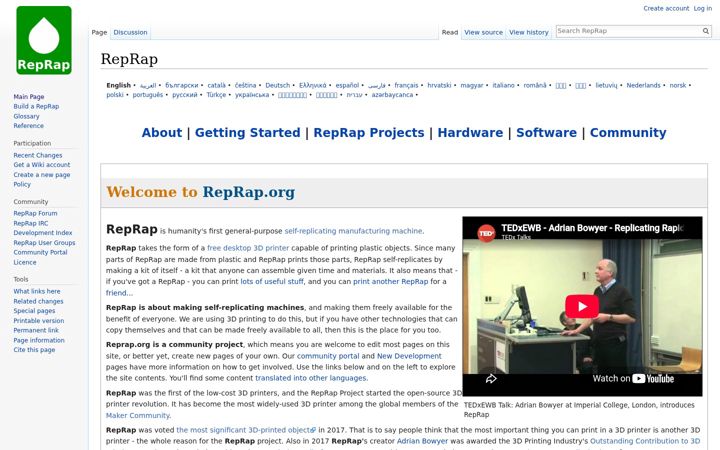Open RepRap User Groups link
The width and height of the screenshot is (720, 450).
coord(44,243)
